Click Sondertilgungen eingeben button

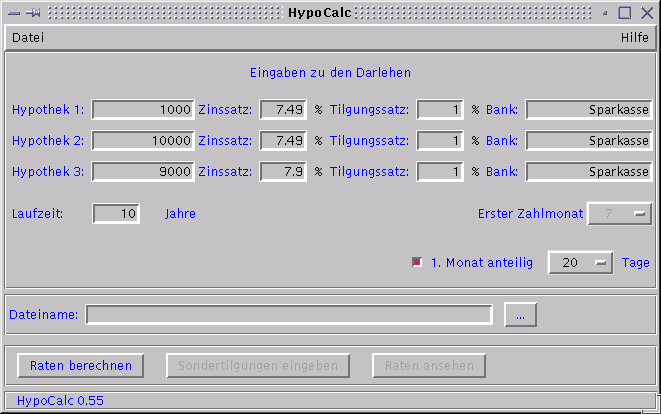pos(258,366)
